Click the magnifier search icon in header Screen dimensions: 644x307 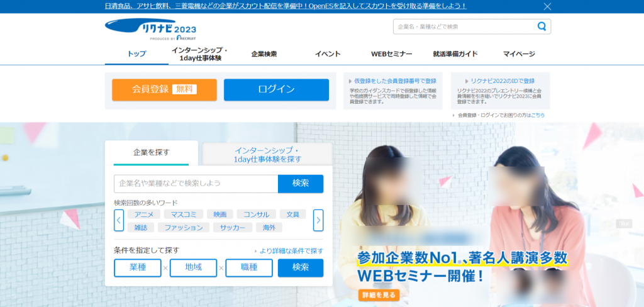pos(541,26)
